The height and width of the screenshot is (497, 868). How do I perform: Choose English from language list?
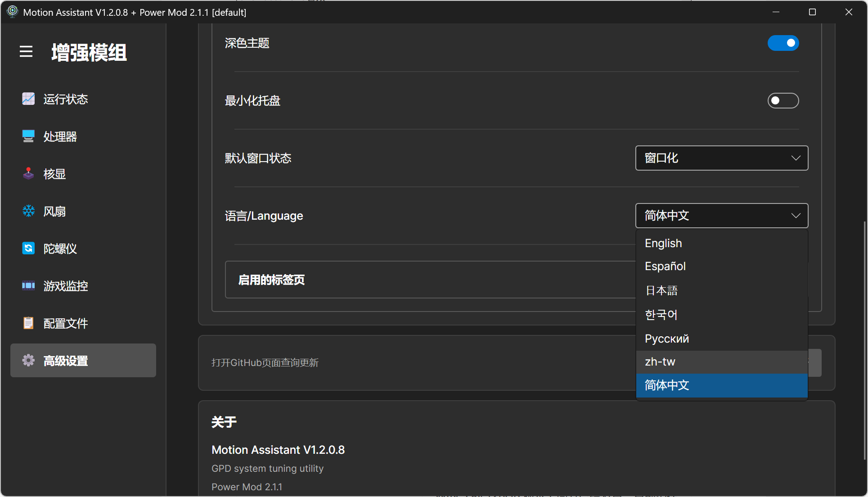point(663,243)
